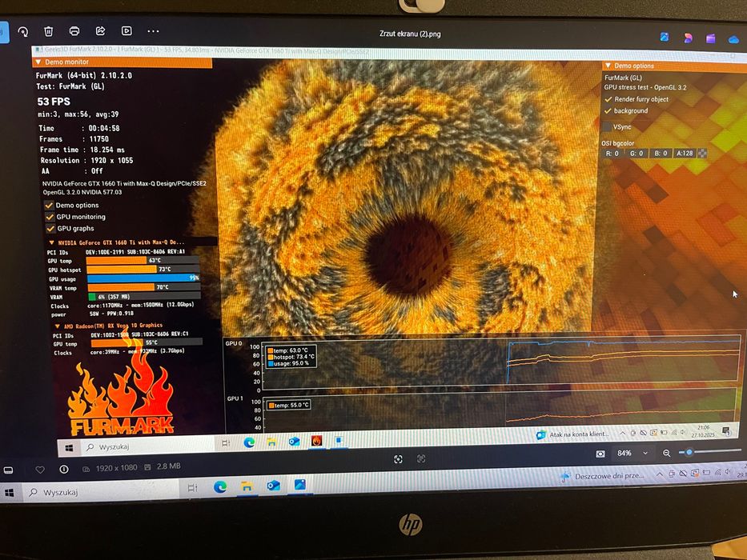Click Wyszukaj search in the screenshot's taskbar
The height and width of the screenshot is (560, 747).
147,446
